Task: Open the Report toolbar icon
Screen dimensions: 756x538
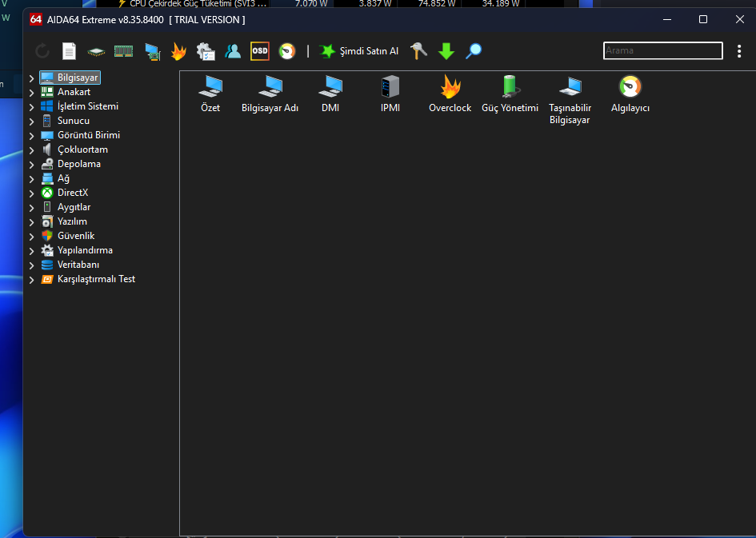Action: point(69,51)
